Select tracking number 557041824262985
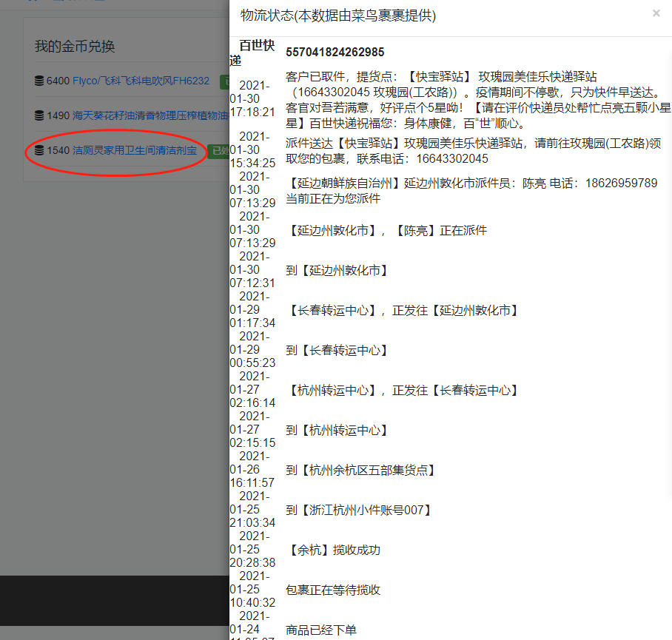This screenshot has height=640, width=672. [335, 53]
